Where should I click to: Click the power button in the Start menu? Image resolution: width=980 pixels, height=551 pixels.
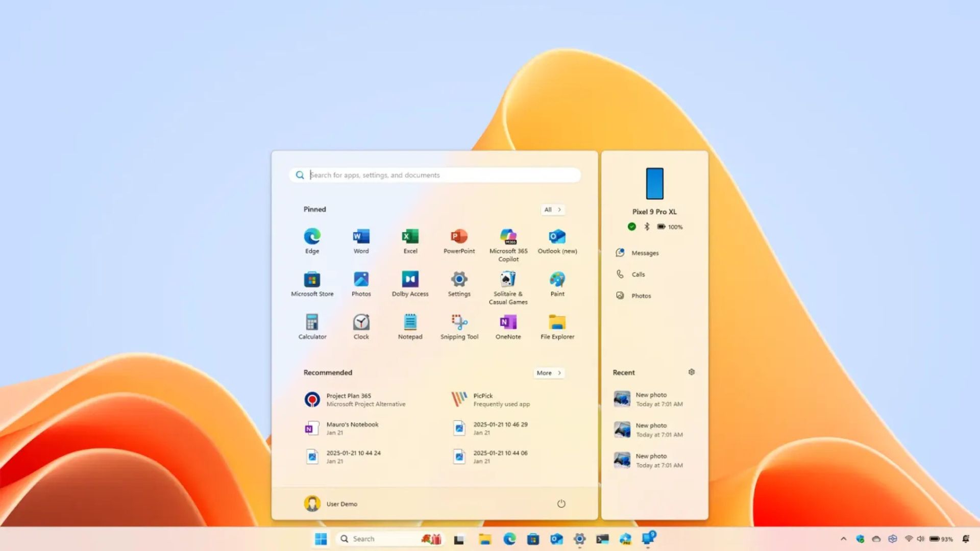click(561, 504)
